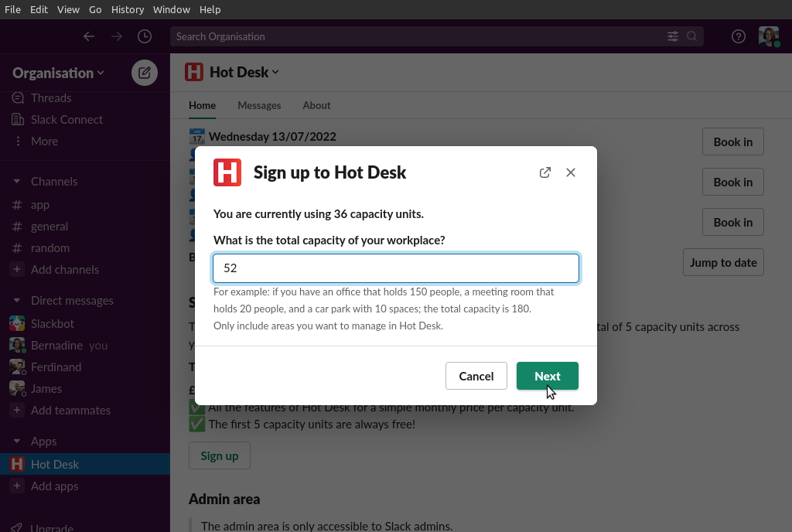Click the back navigation arrow
The image size is (792, 532).
(x=89, y=36)
